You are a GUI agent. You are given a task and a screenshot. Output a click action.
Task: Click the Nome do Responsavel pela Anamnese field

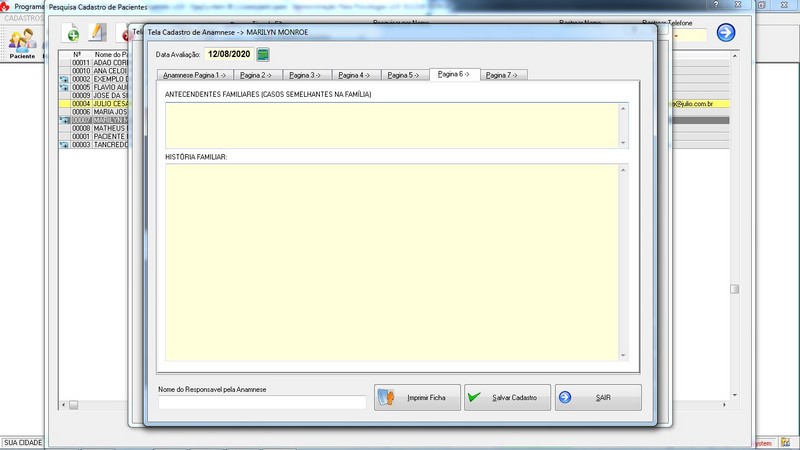[x=262, y=403]
